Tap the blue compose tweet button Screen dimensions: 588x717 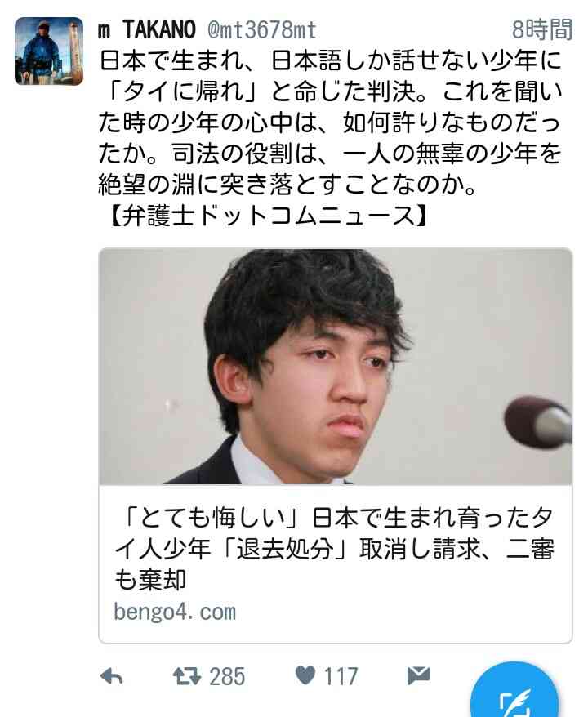click(x=514, y=691)
